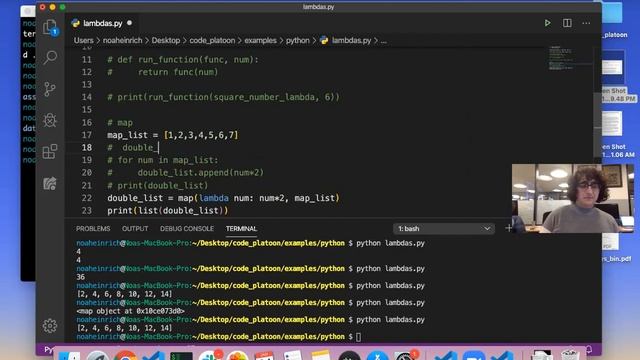Switch to the PROBLEMS panel tab
The width and height of the screenshot is (640, 360).
coord(93,229)
